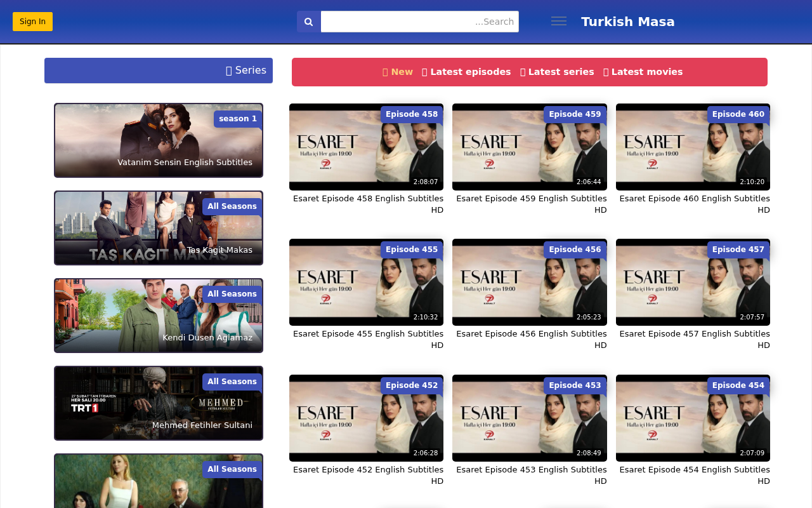Click title link Esaret Episode 456 English Subtitles
812x508 pixels.
click(532, 340)
